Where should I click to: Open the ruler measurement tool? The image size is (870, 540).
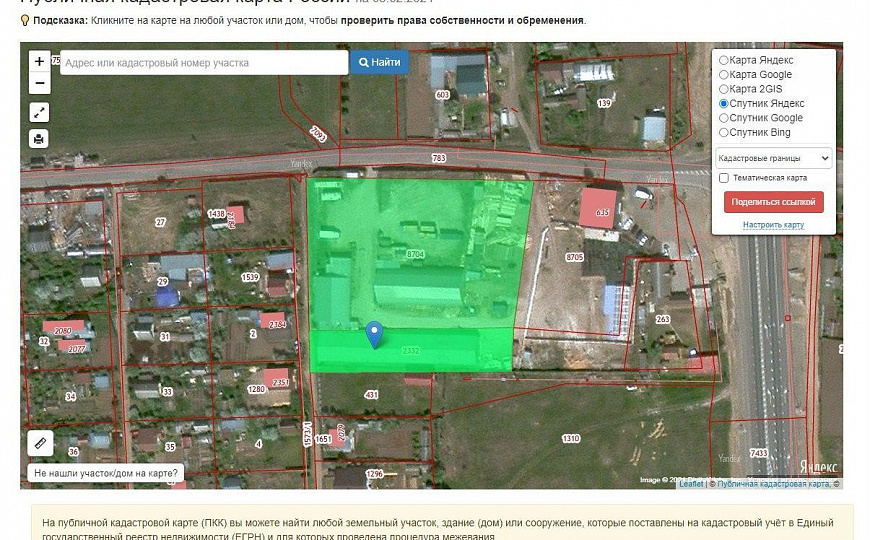[x=40, y=442]
